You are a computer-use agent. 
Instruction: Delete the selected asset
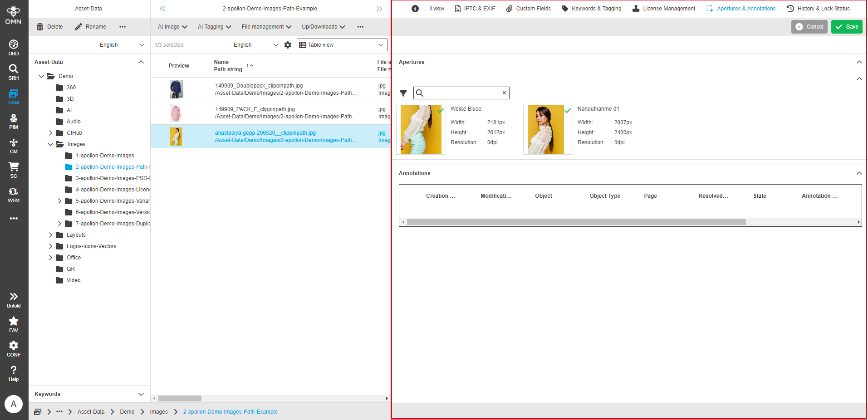tap(50, 27)
